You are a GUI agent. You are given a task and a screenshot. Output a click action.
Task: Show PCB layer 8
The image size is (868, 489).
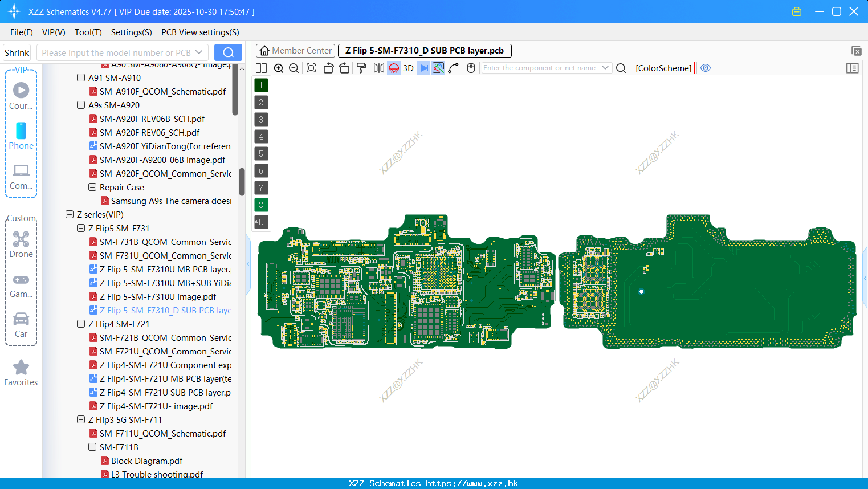[261, 205]
